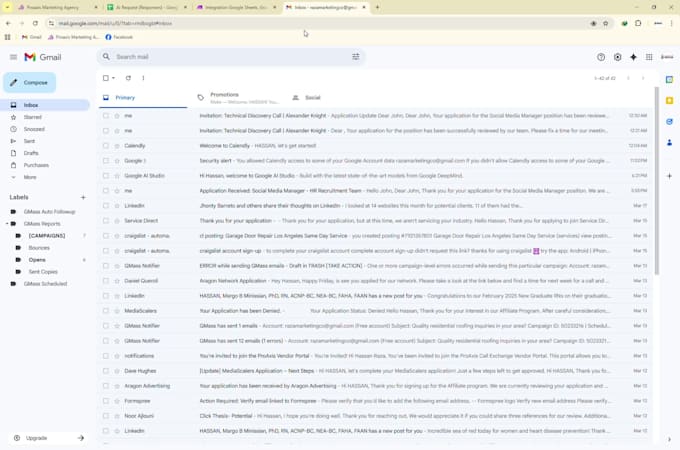
Task: Get add-ons plus icon in side panel
Action: [669, 176]
